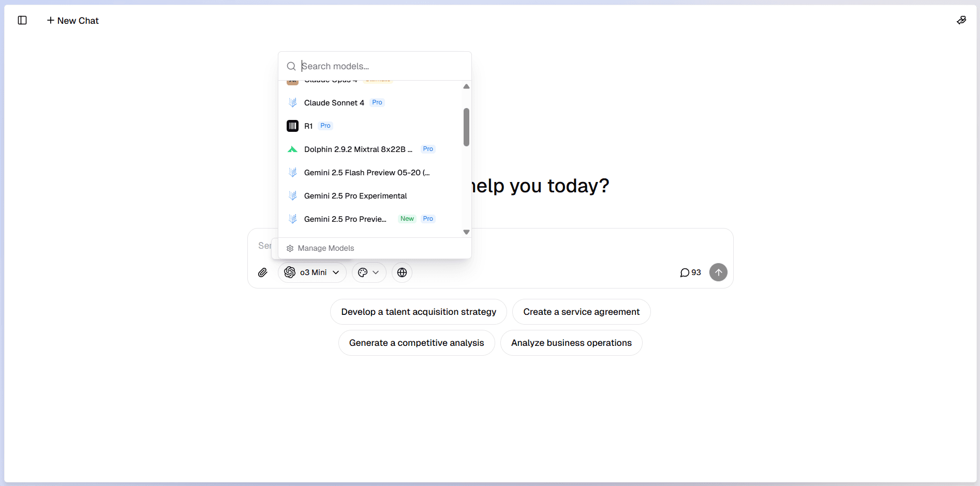This screenshot has width=980, height=486.
Task: Click the model list scroll-down arrow
Action: click(466, 232)
